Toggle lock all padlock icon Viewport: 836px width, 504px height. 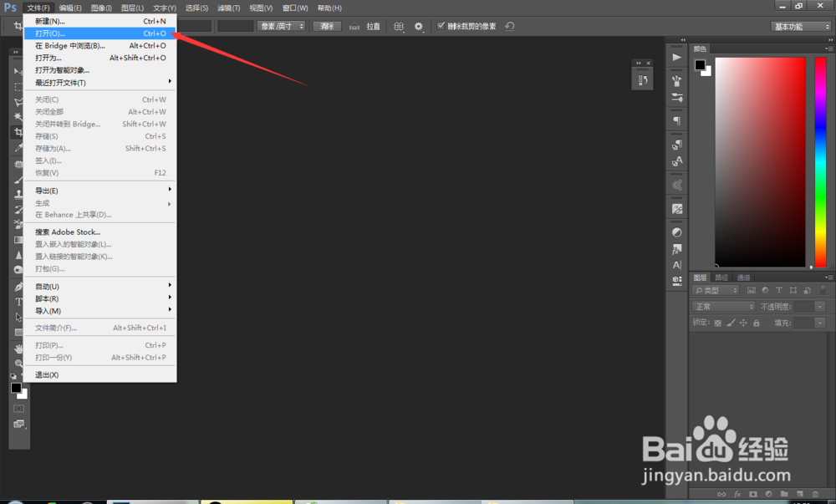pos(756,323)
